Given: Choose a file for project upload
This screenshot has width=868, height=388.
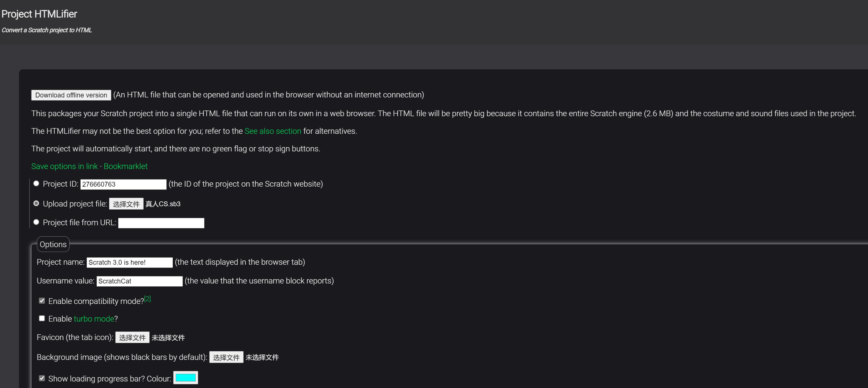Looking at the screenshot, I should [126, 204].
